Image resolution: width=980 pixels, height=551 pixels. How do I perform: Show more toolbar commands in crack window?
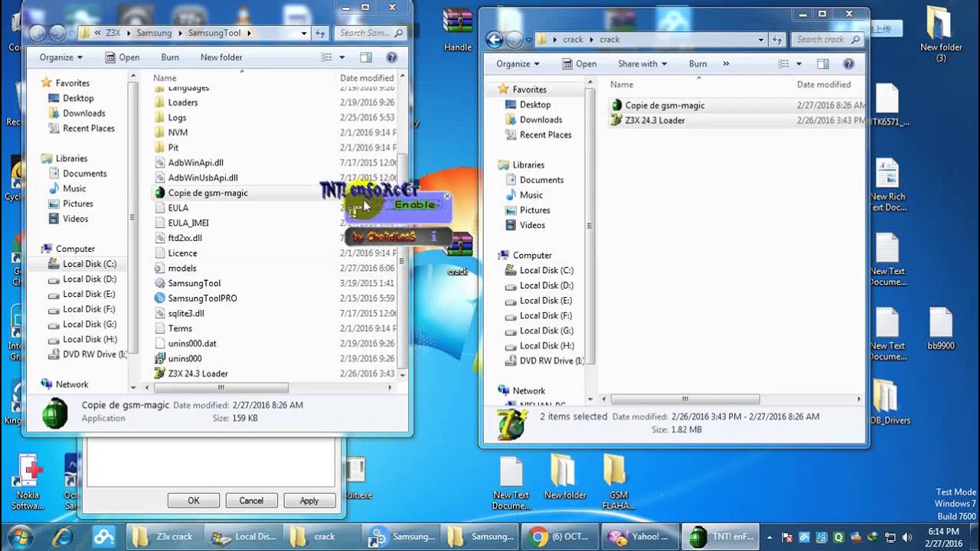726,64
